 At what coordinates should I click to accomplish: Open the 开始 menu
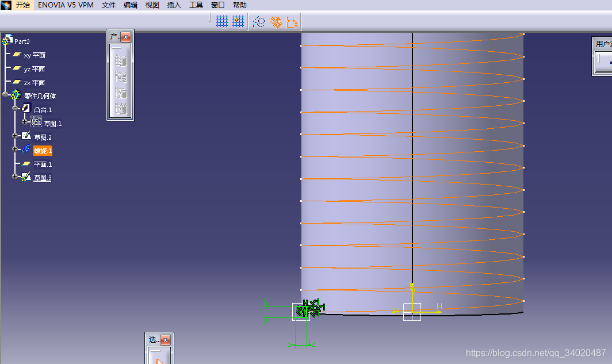23,5
